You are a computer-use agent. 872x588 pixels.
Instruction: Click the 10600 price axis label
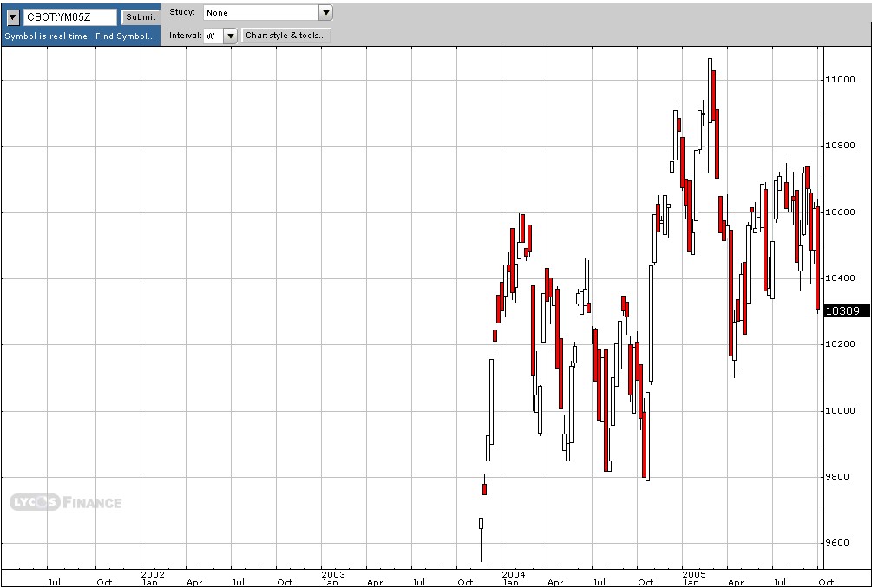[840, 212]
